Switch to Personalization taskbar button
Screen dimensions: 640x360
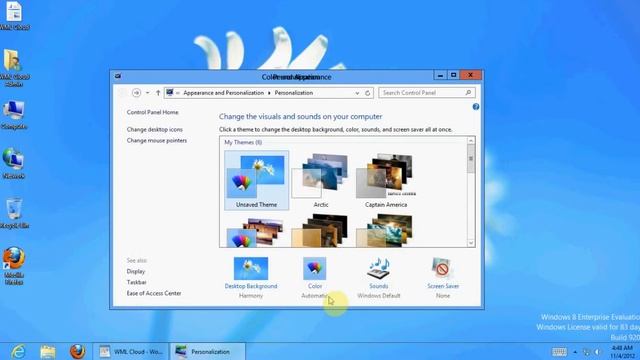(x=208, y=351)
